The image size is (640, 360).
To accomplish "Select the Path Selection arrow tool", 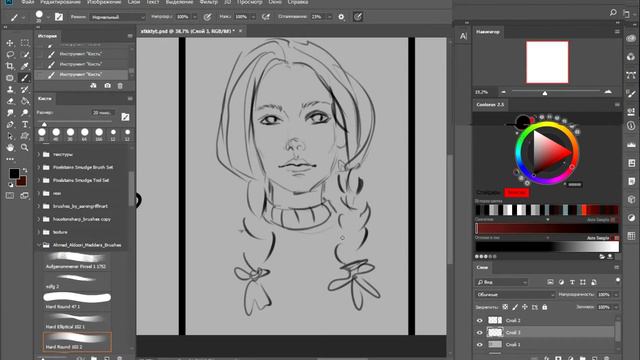I will tap(10, 136).
